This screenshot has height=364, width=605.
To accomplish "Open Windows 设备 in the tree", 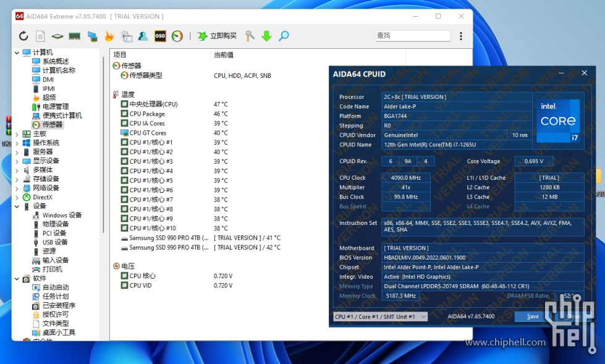I will point(62,215).
